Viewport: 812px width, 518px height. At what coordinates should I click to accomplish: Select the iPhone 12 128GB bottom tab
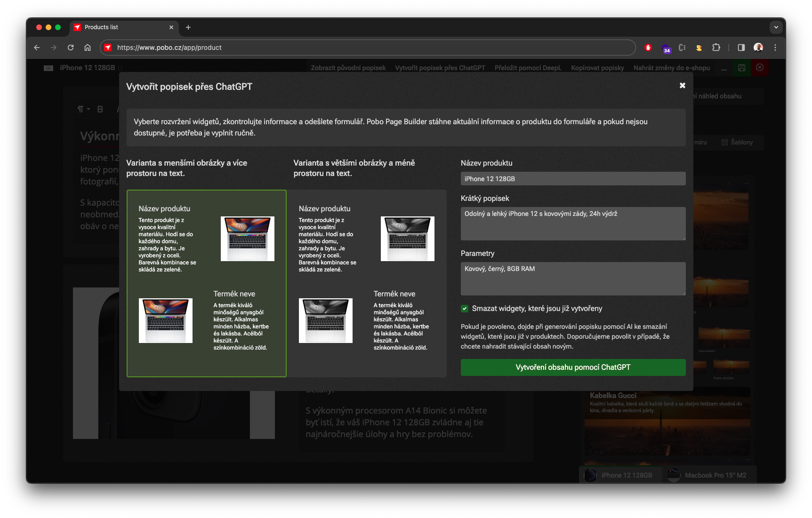pyautogui.click(x=620, y=475)
